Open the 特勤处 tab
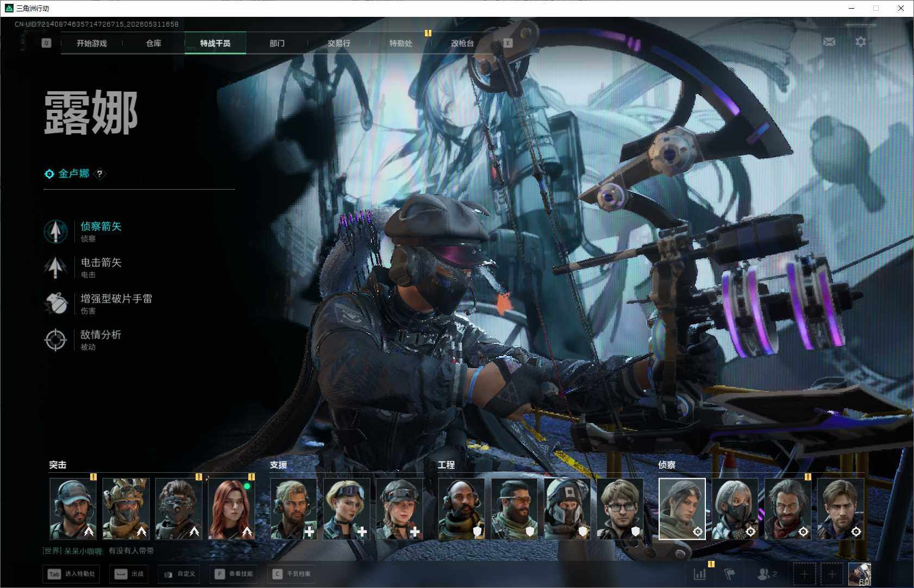 click(401, 43)
